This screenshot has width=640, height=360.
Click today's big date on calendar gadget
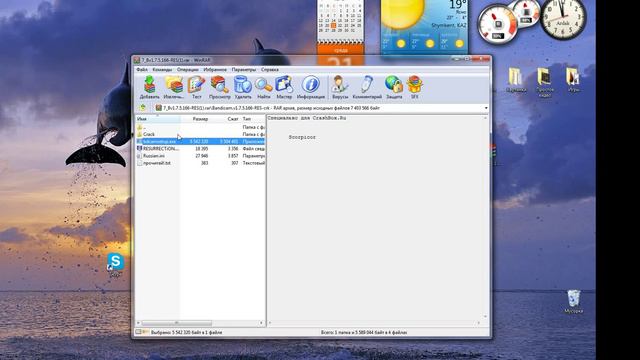click(x=340, y=61)
